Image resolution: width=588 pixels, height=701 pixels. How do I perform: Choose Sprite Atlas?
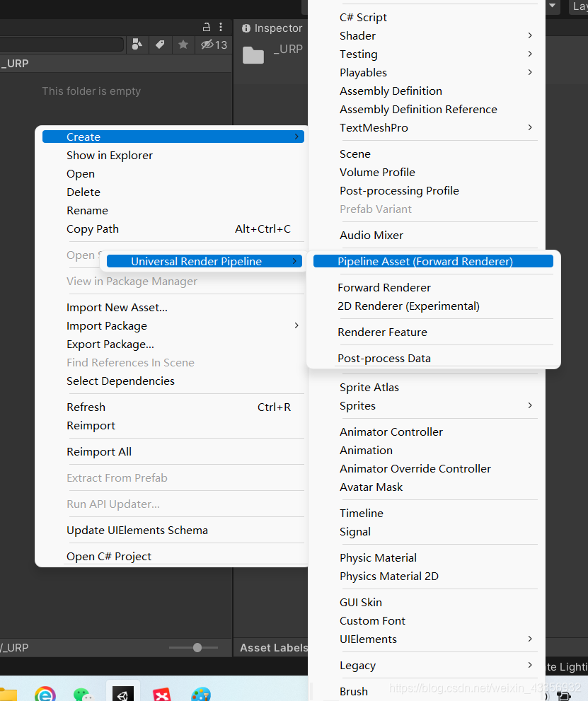click(x=427, y=387)
